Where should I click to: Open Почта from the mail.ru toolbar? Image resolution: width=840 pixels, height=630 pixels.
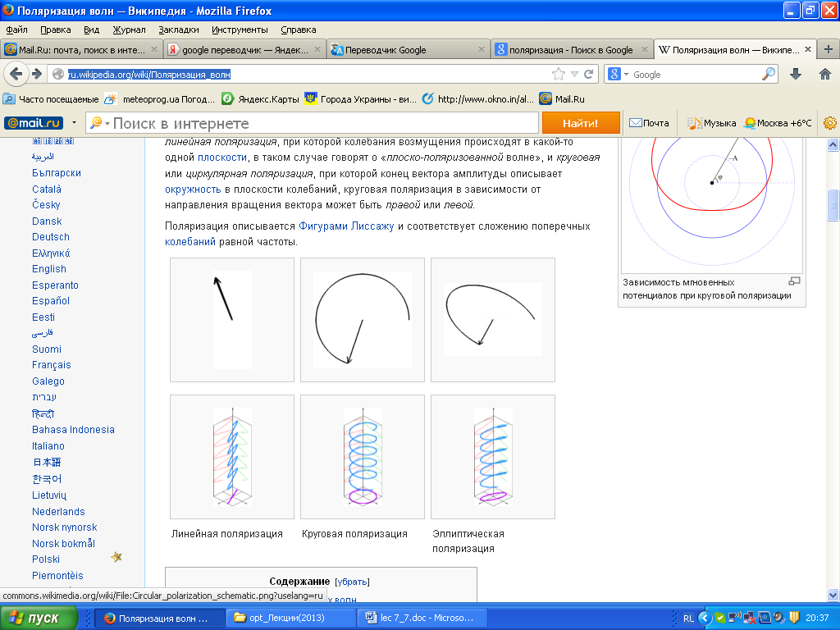coord(649,123)
